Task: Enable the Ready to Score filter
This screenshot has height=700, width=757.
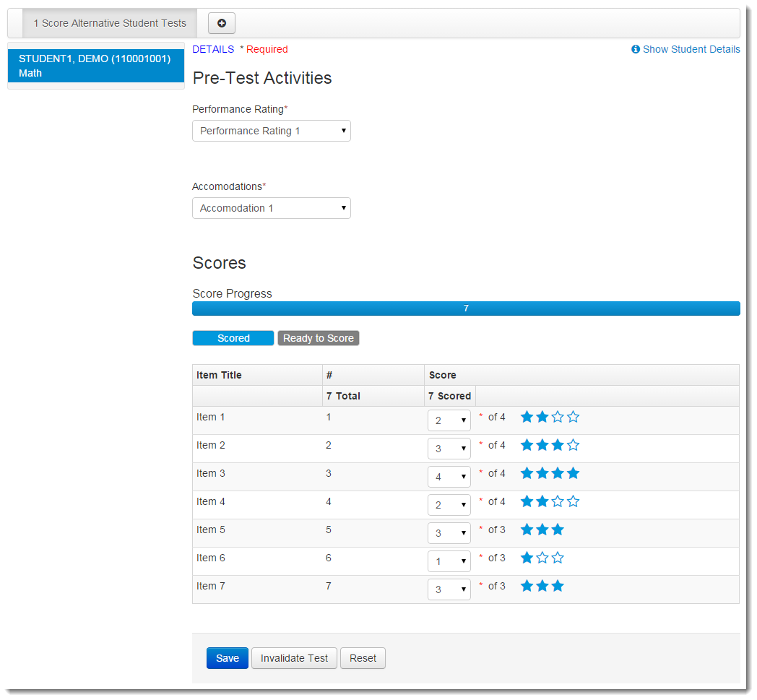Action: 318,337
